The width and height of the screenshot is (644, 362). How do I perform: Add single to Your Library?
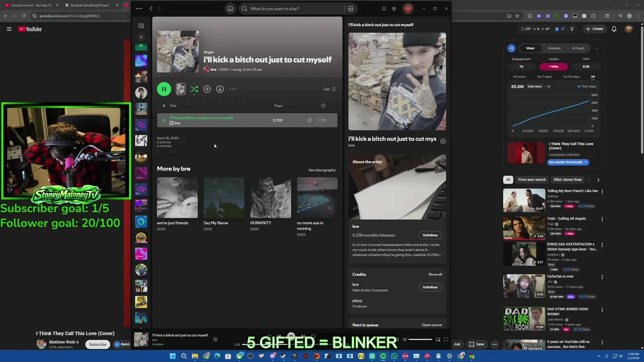[x=207, y=89]
